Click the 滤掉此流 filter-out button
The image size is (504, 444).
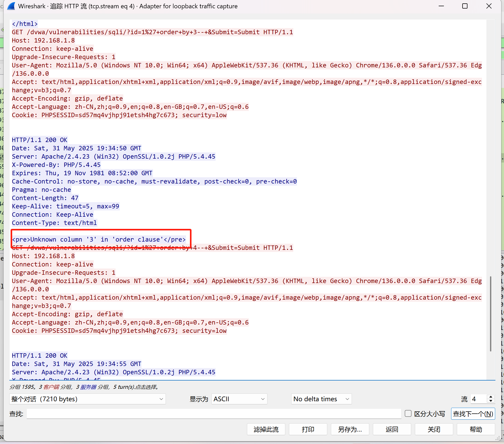coord(266,429)
